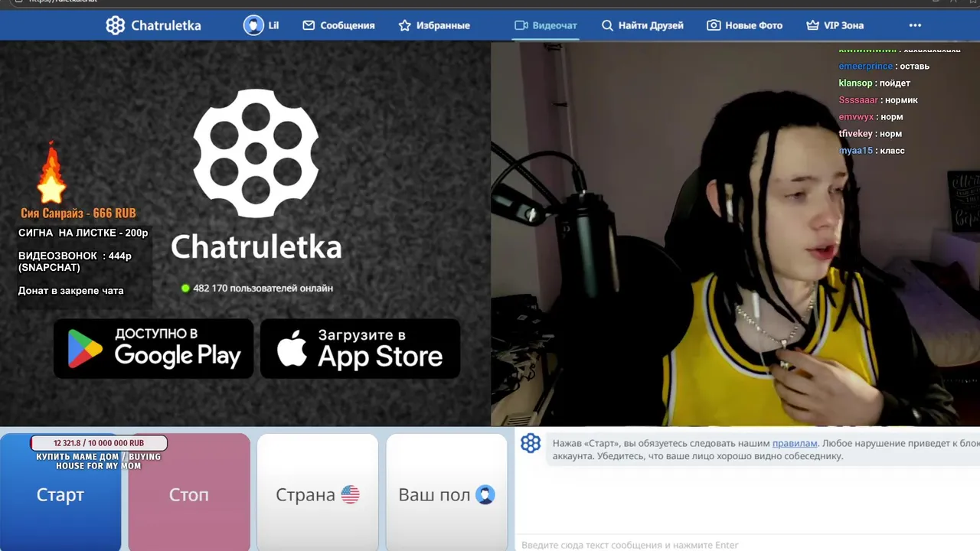Click the crown icon beside VIP Зона
This screenshot has height=551, width=980.
click(x=812, y=25)
